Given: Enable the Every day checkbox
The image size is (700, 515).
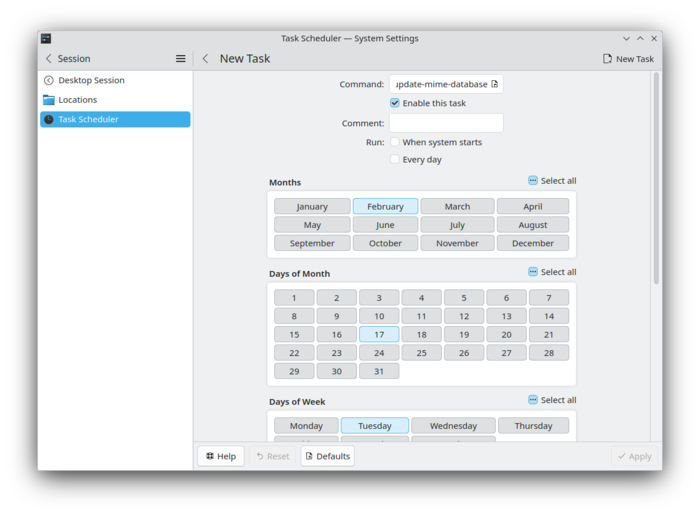Looking at the screenshot, I should (395, 159).
